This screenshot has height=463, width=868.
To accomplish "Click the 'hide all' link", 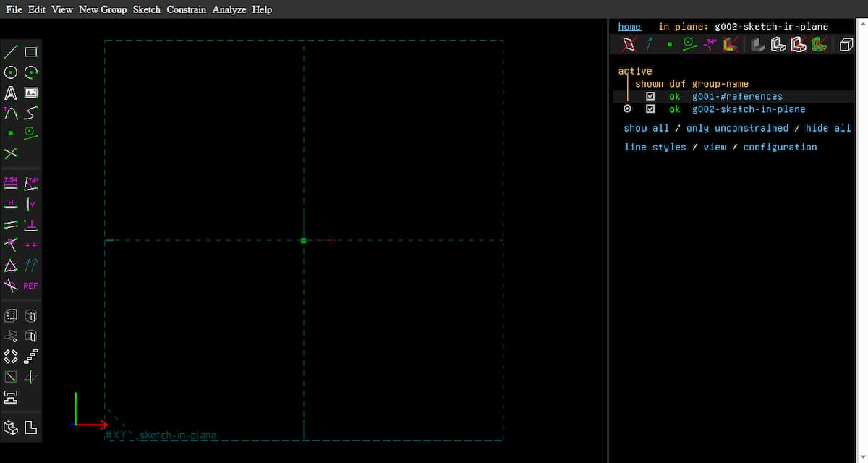I will (828, 128).
